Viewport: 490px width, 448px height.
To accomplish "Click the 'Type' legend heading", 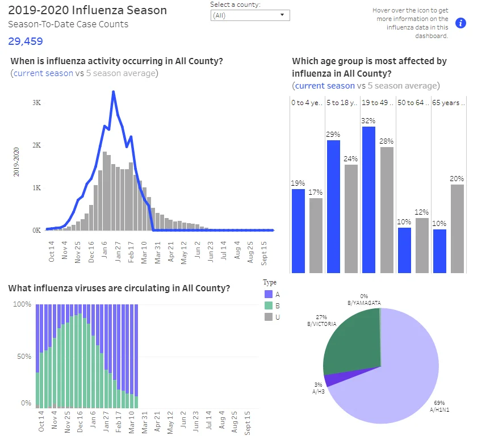I will pos(270,282).
